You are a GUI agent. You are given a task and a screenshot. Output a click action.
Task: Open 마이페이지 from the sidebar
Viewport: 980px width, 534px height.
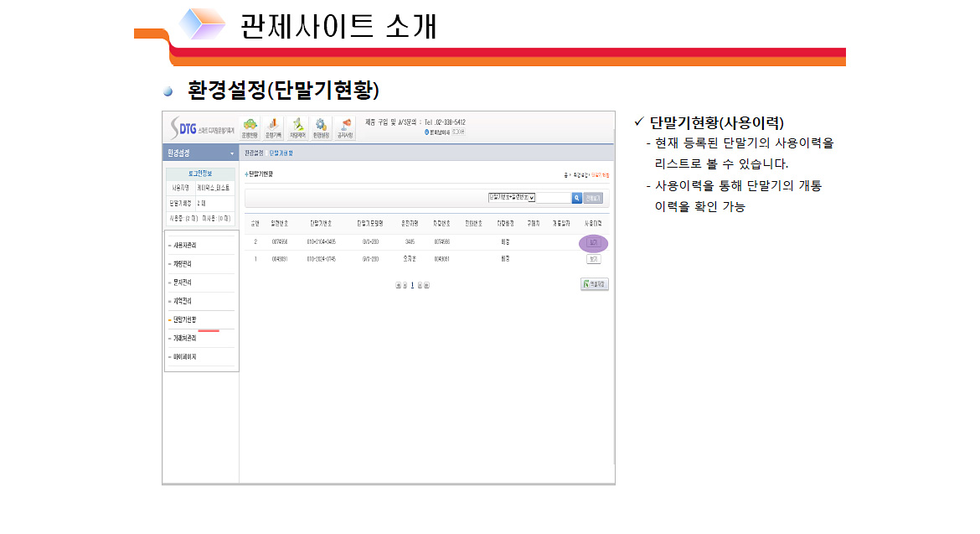point(184,357)
